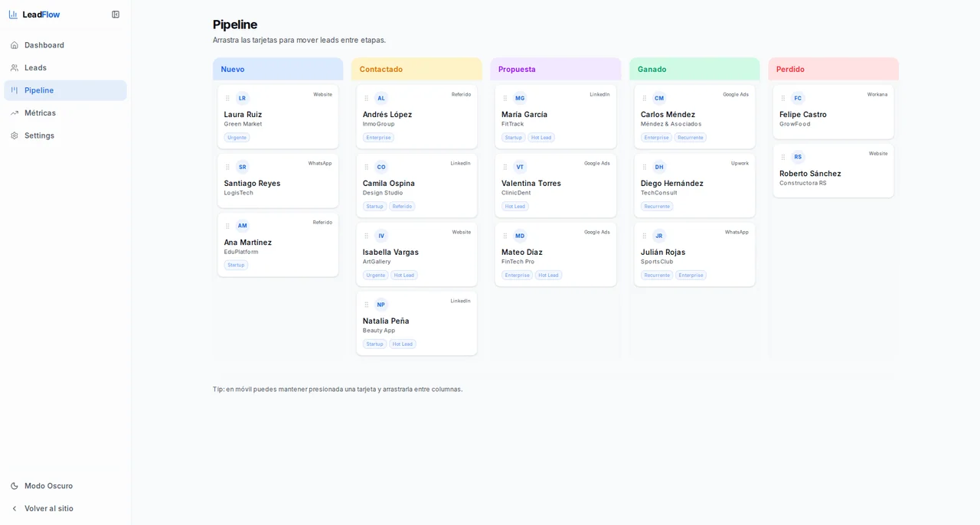Click the MD avatar badge
This screenshot has width=980, height=525.
pos(520,236)
